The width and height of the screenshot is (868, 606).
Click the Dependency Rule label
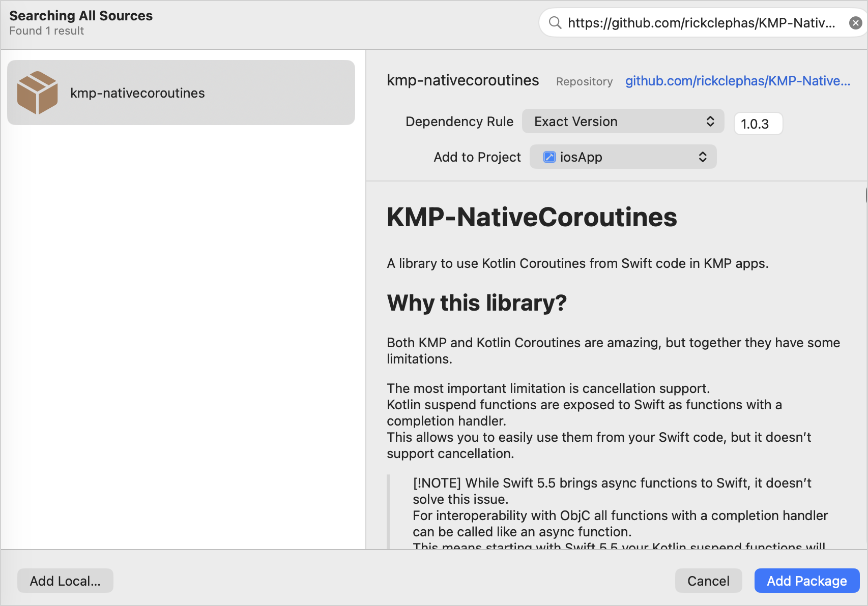point(459,122)
